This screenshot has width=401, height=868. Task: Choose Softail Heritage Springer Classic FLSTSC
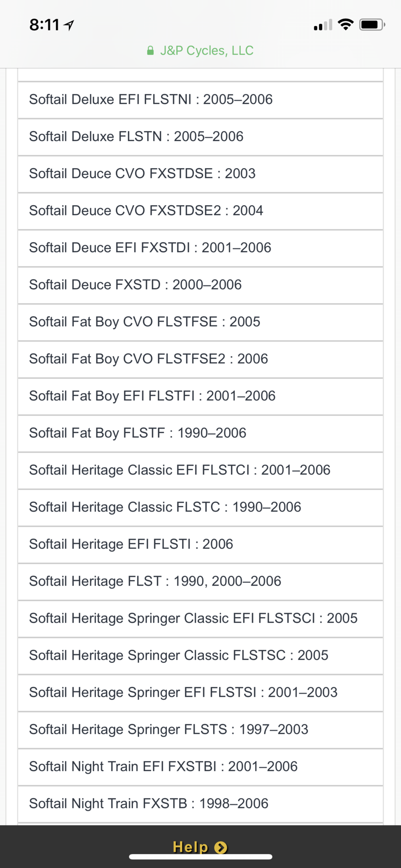tap(200, 655)
